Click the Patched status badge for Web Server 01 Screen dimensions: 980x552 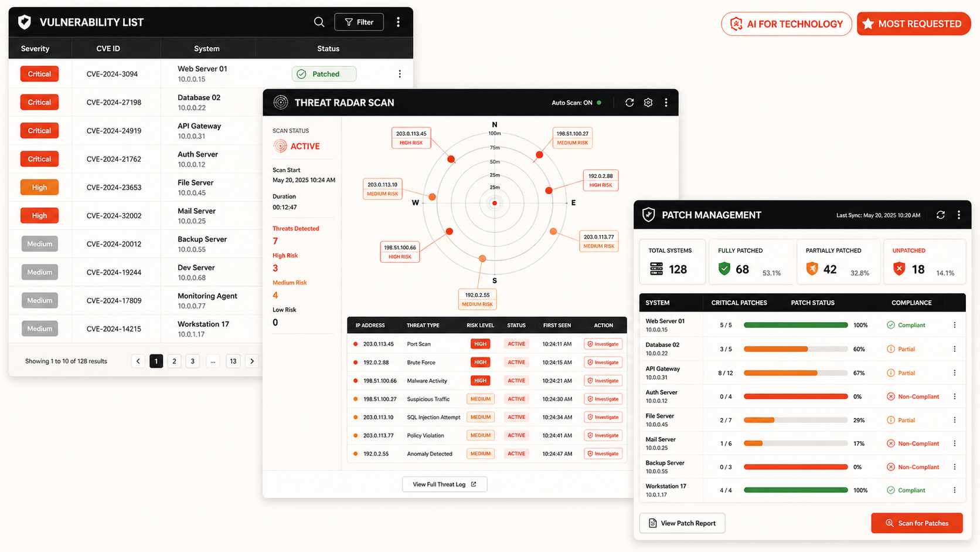click(x=324, y=74)
